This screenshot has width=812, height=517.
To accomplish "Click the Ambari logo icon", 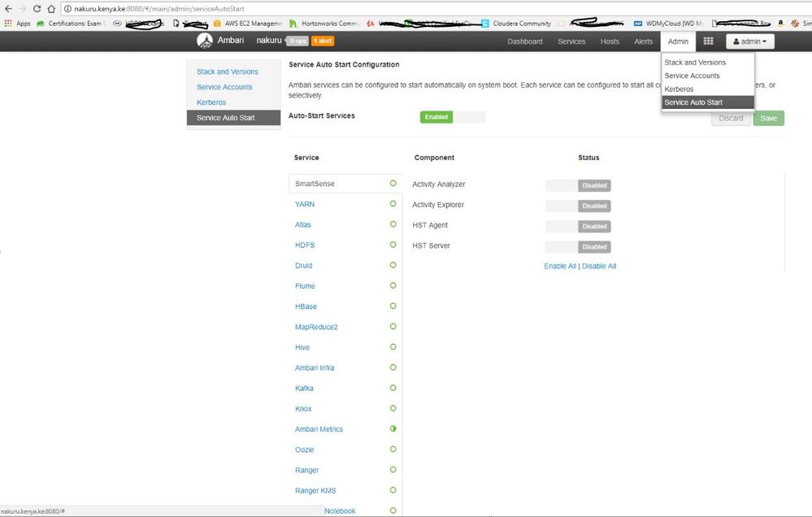I will click(205, 41).
